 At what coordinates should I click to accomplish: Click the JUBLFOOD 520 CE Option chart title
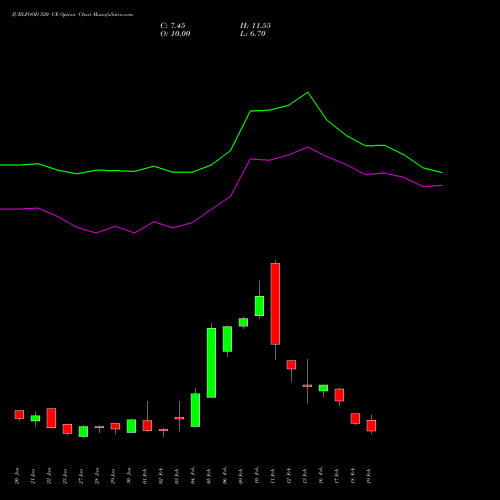pyautogui.click(x=72, y=15)
